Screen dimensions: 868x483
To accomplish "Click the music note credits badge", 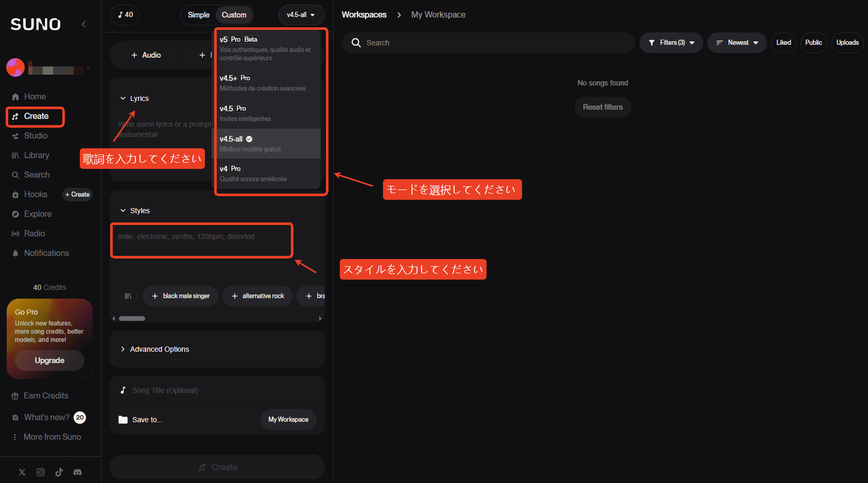I will point(125,15).
